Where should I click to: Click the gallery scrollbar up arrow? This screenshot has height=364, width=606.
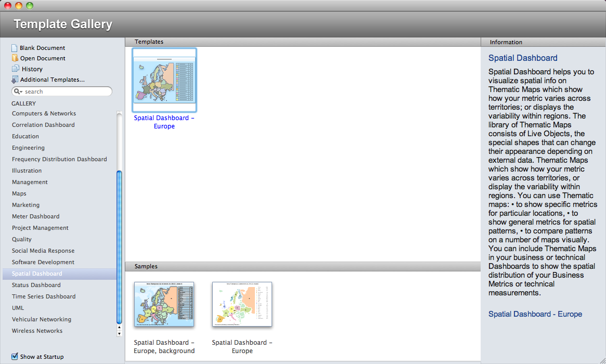pyautogui.click(x=119, y=327)
